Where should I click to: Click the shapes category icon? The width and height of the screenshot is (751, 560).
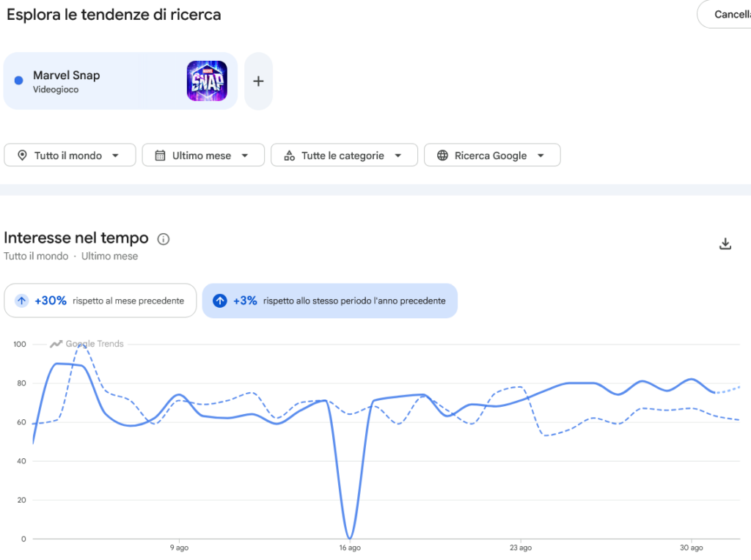click(289, 155)
